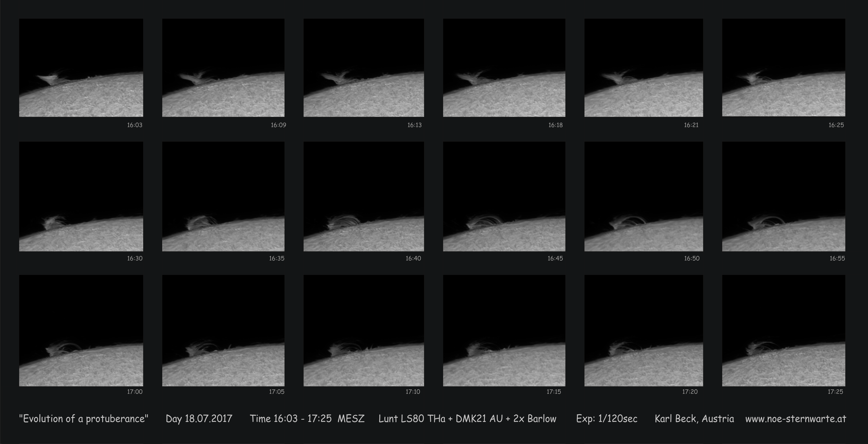This screenshot has width=868, height=444.
Task: Click the 16:09 timestamp label
Action: [278, 125]
